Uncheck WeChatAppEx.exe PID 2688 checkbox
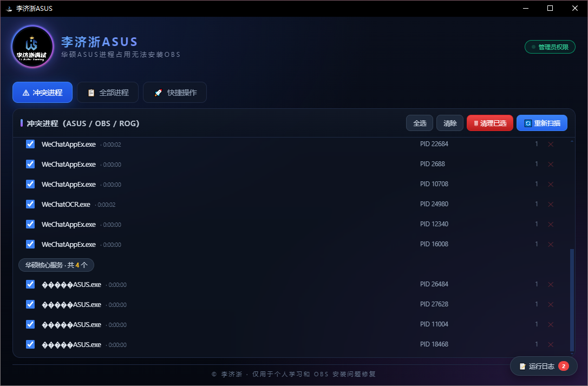Image resolution: width=588 pixels, height=386 pixels. coord(30,164)
